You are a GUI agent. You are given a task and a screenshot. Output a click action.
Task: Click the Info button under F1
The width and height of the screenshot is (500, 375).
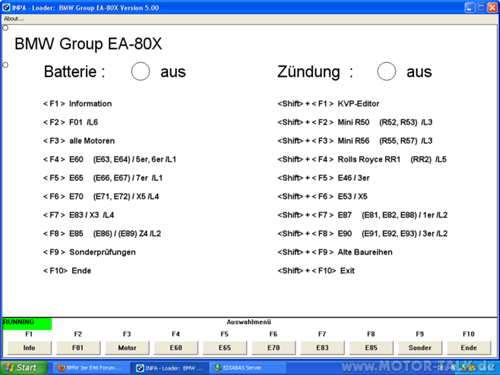pos(29,348)
